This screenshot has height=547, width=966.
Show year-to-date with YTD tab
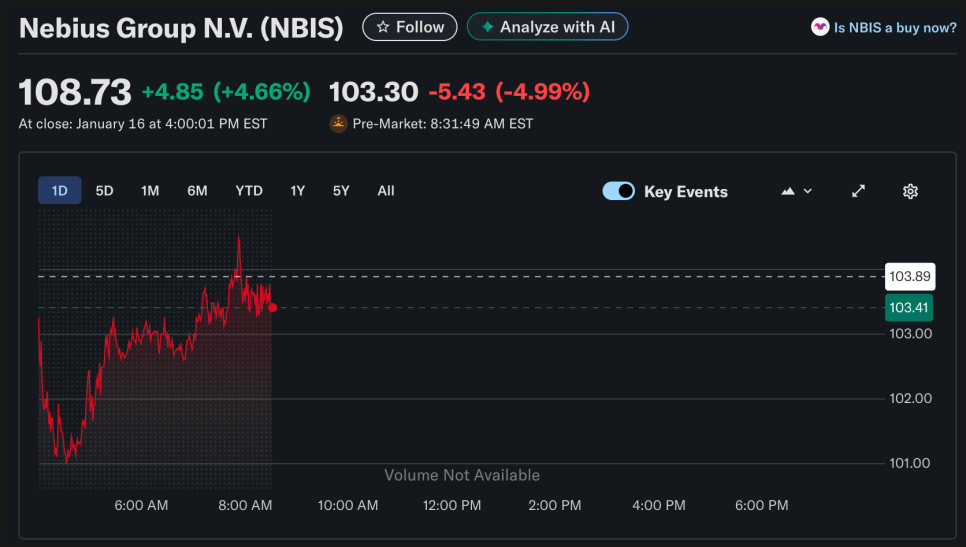[x=249, y=190]
